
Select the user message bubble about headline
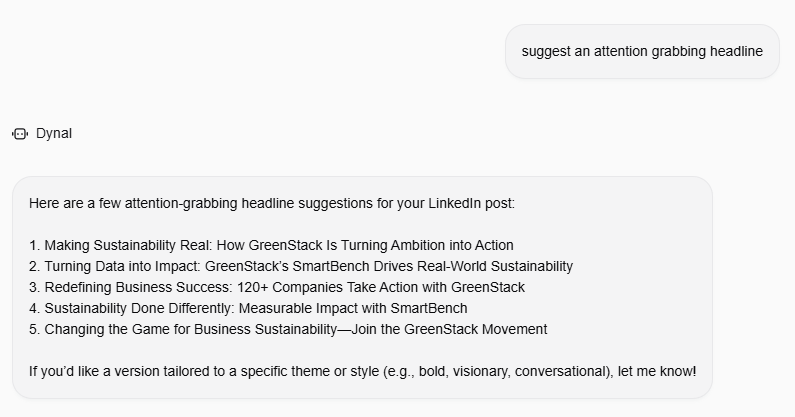(641, 51)
